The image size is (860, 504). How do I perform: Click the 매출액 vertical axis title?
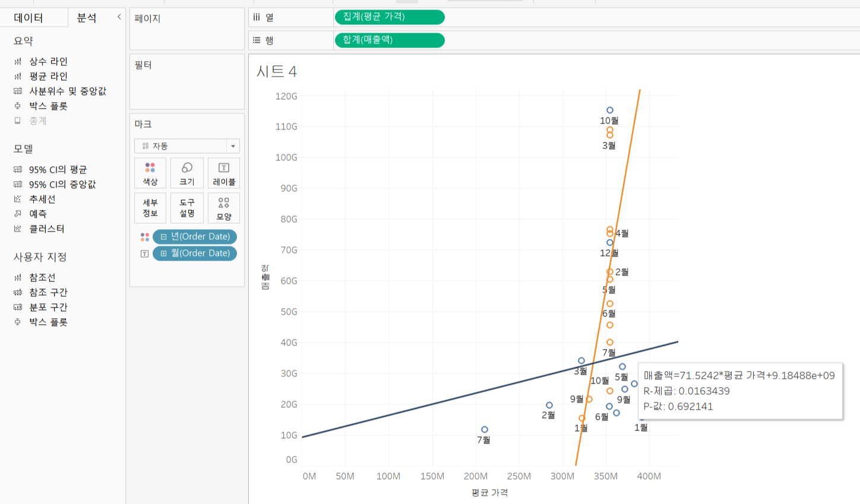[265, 277]
